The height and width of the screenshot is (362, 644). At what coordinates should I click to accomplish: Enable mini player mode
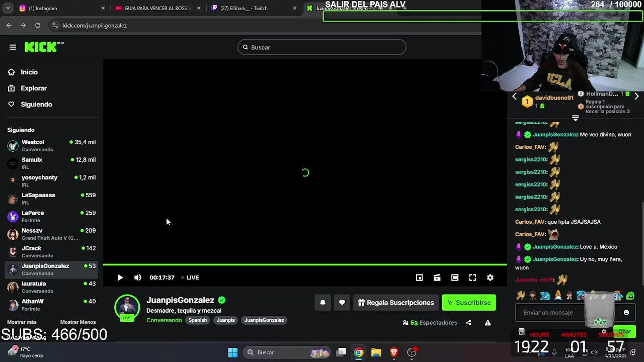pyautogui.click(x=419, y=278)
